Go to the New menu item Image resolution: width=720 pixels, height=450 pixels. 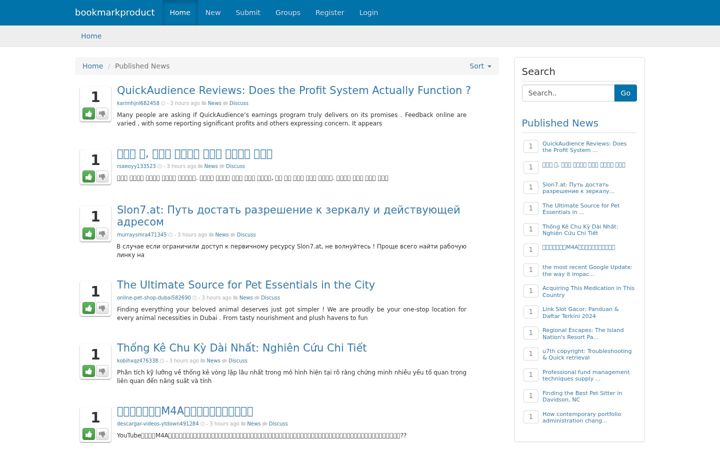pos(213,12)
